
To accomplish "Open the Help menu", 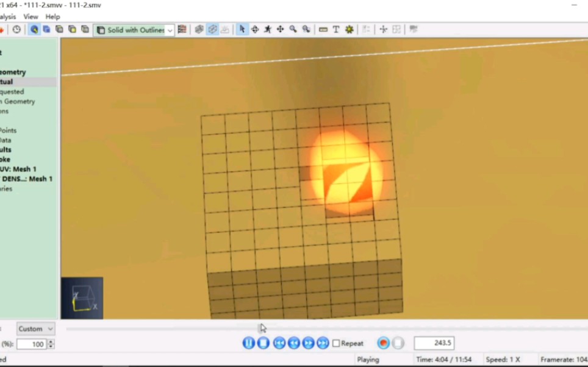I will 52,16.
